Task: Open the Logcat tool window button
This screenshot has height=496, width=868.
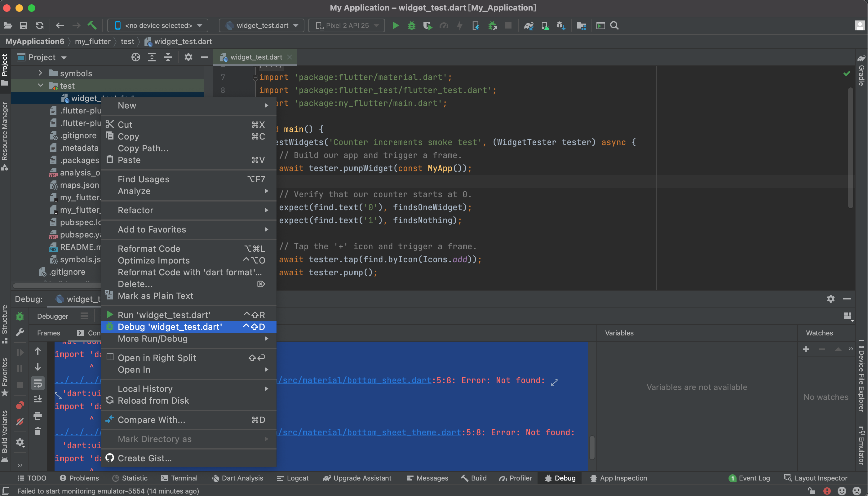Action: click(x=293, y=478)
